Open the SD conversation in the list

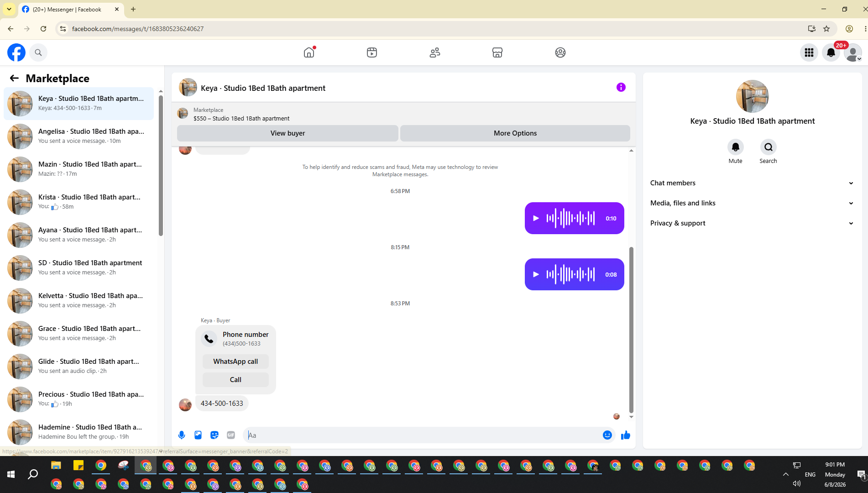78,268
